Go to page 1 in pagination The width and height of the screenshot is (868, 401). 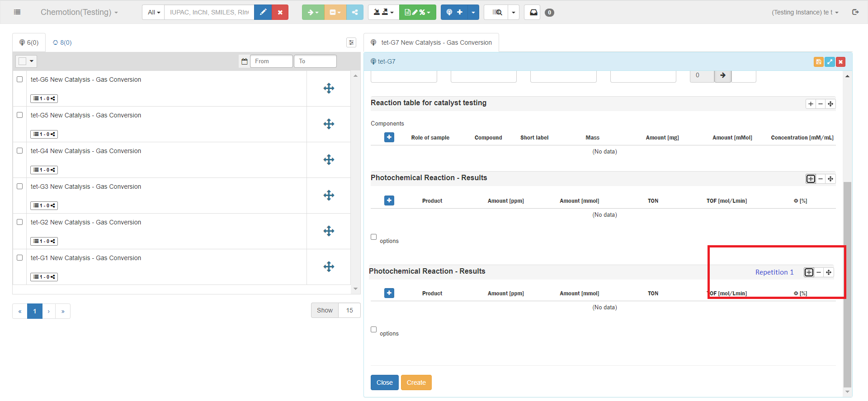click(x=35, y=311)
